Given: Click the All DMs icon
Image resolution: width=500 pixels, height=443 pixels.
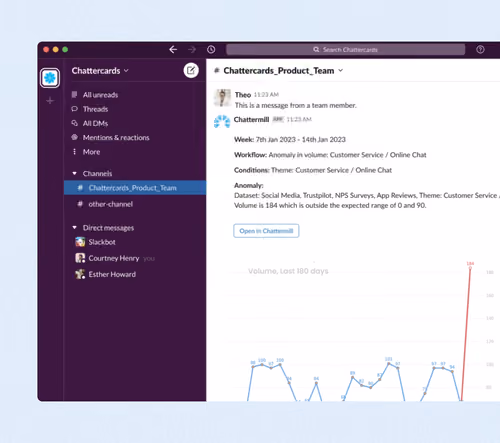Looking at the screenshot, I should coord(74,123).
